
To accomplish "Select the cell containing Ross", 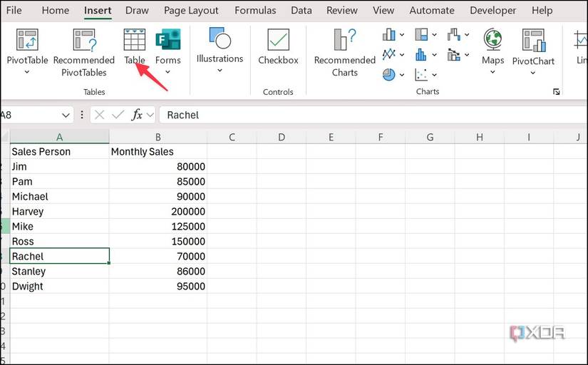I will 59,241.
